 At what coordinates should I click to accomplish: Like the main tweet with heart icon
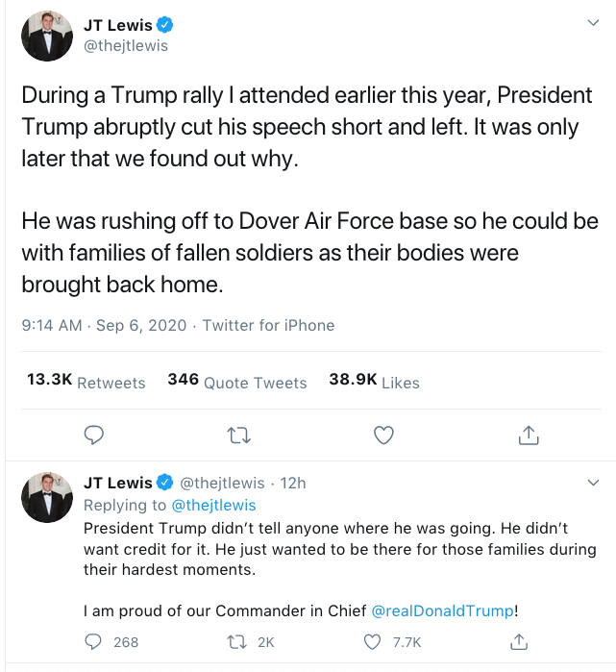[x=383, y=436]
